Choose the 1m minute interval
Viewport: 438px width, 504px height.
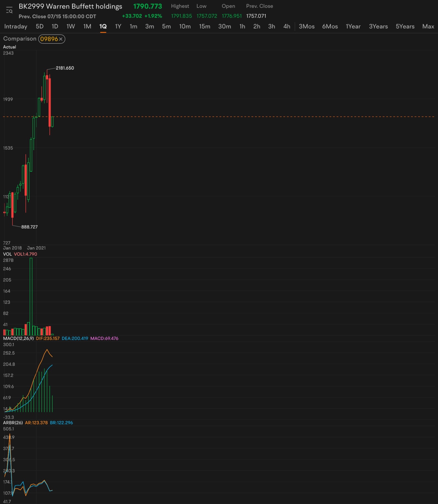[133, 27]
